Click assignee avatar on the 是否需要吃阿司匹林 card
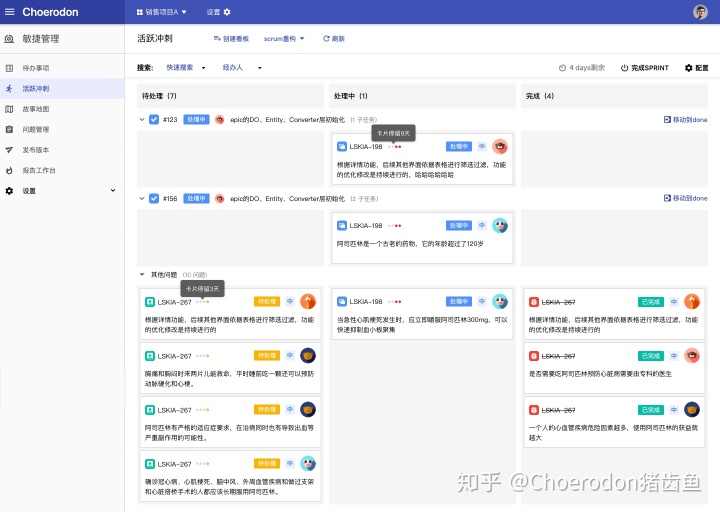720x512 pixels. [692, 355]
